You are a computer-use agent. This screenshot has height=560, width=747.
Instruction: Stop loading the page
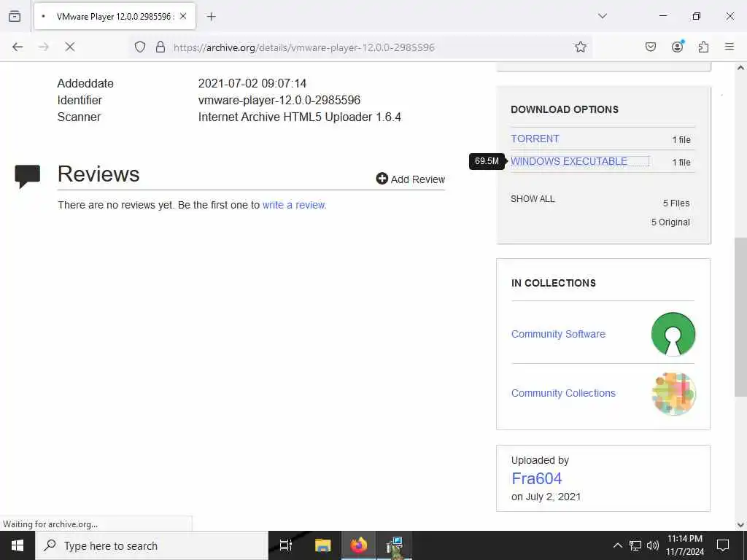coord(69,47)
